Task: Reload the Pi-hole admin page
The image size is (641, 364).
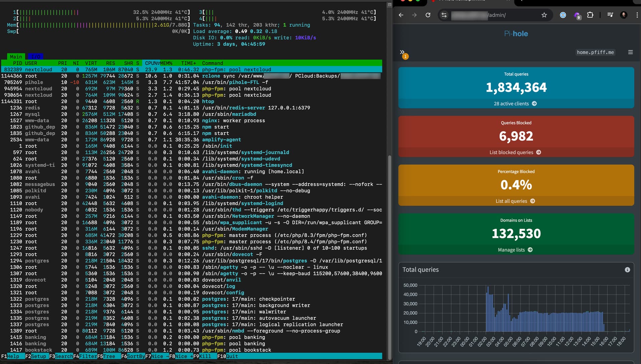Action: pyautogui.click(x=428, y=15)
